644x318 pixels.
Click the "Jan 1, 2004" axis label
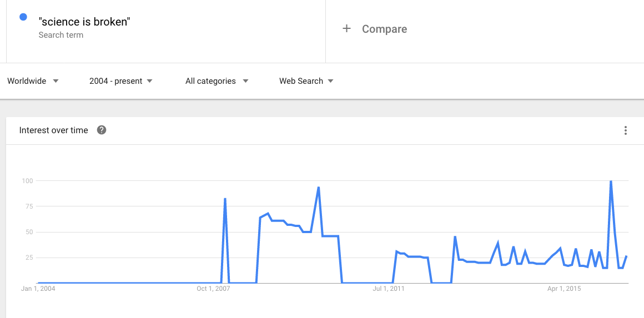pos(38,289)
